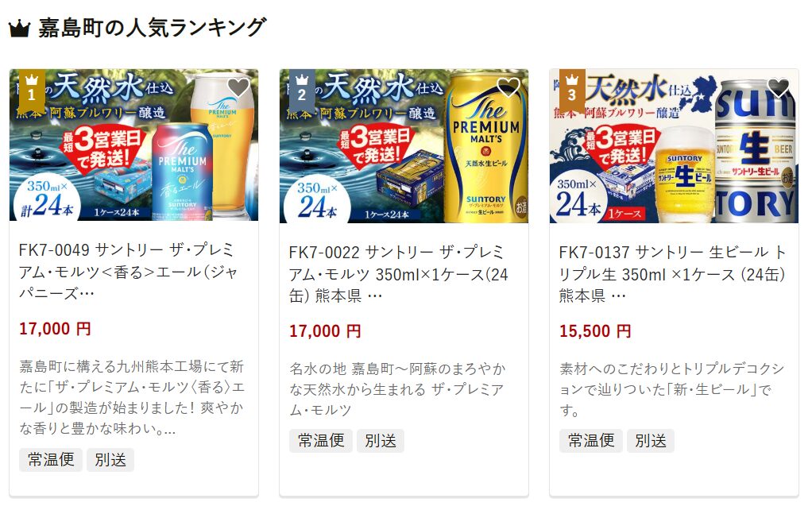812x510 pixels.
Task: Open FK7-0022 Premium Malt's product image
Action: pos(404,146)
